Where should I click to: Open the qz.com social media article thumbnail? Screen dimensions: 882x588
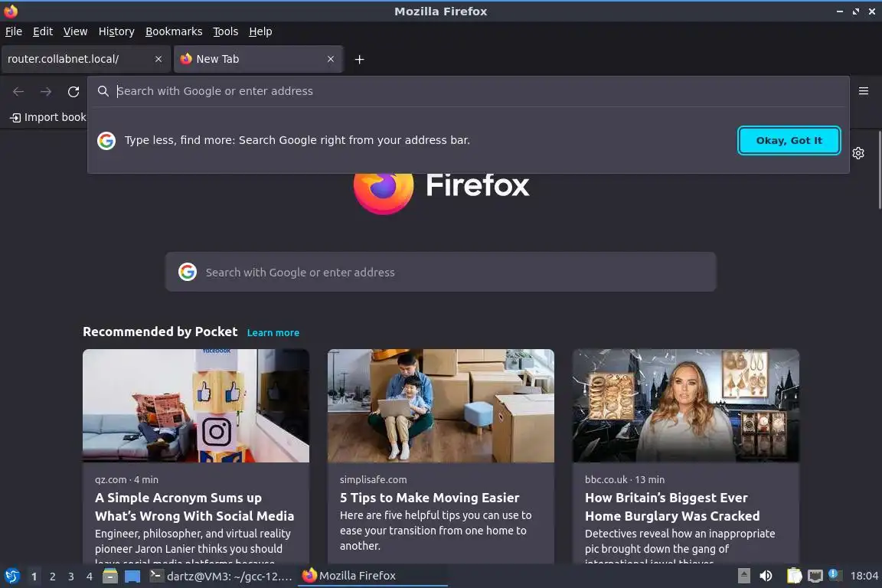click(x=196, y=406)
